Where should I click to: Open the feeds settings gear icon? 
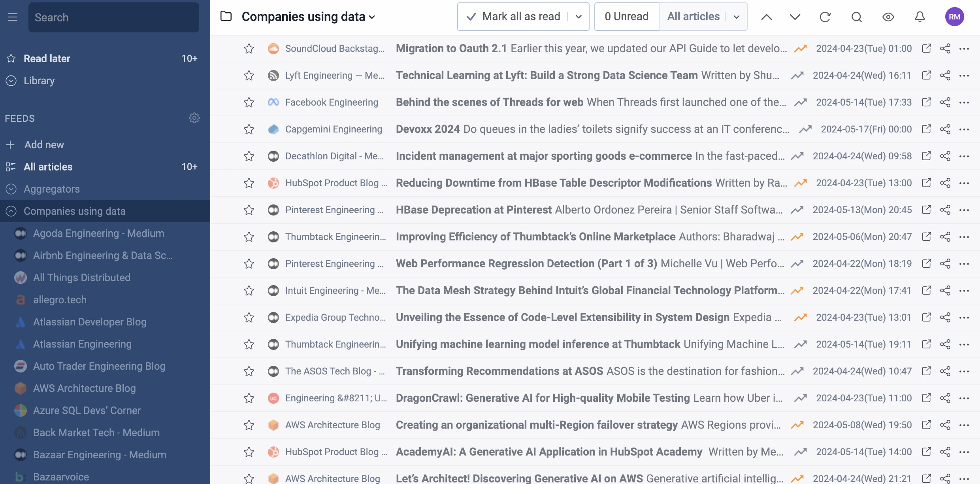(x=194, y=118)
